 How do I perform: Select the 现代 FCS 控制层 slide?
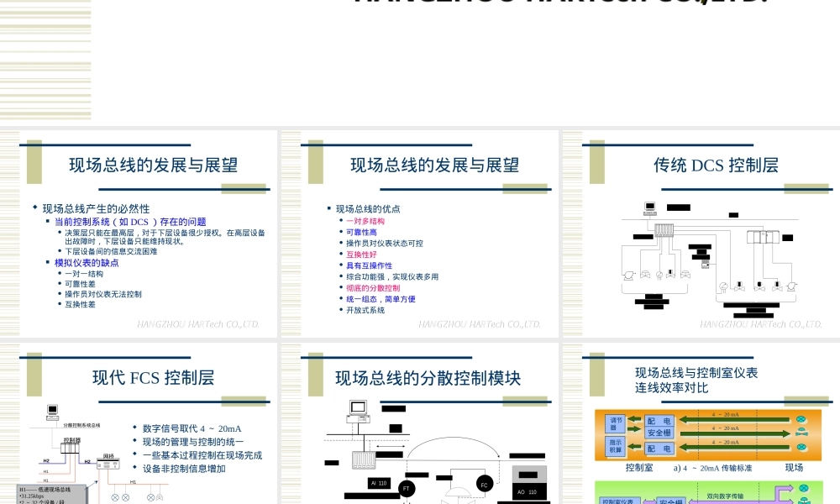tap(139, 423)
